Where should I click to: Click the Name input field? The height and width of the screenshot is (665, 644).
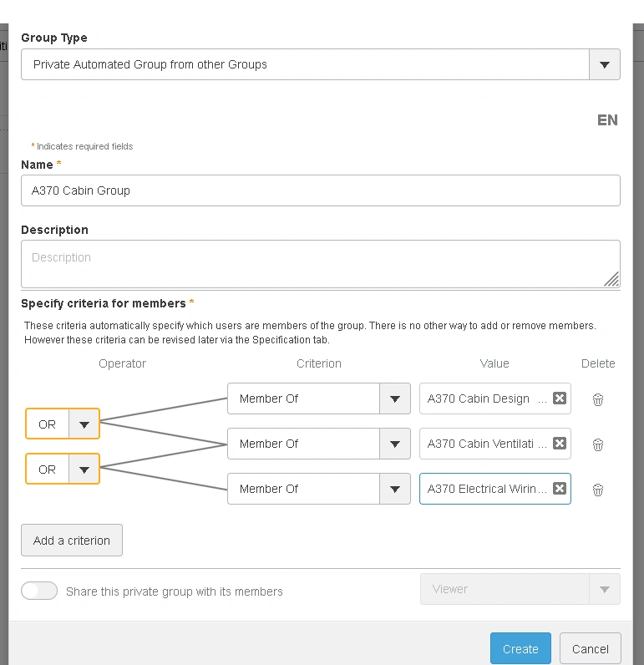tap(320, 190)
